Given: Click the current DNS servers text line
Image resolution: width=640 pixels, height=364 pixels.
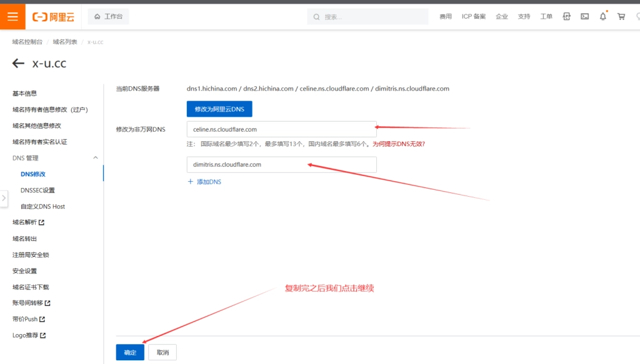Looking at the screenshot, I should pyautogui.click(x=318, y=89).
